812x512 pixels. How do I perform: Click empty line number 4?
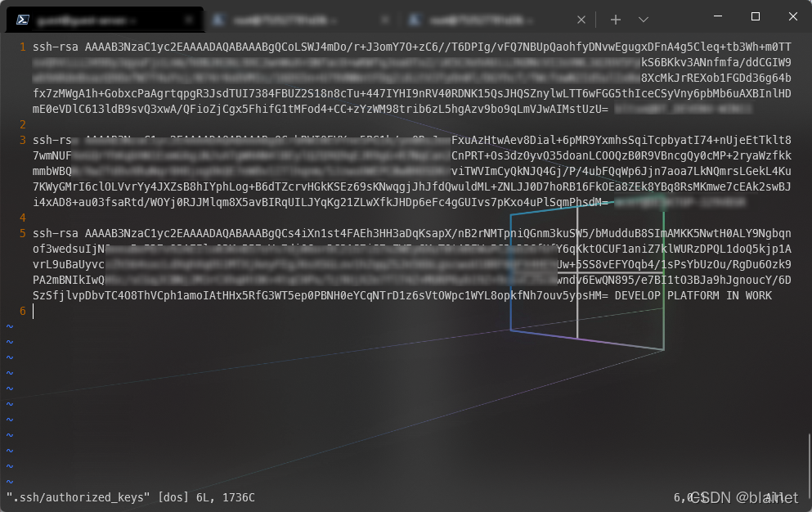(23, 218)
